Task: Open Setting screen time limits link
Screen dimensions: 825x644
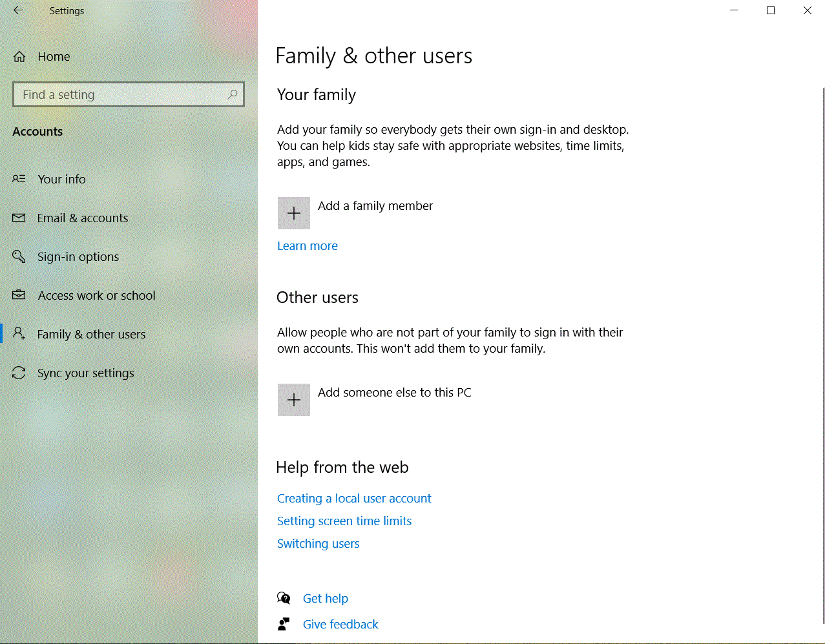Action: pyautogui.click(x=344, y=521)
